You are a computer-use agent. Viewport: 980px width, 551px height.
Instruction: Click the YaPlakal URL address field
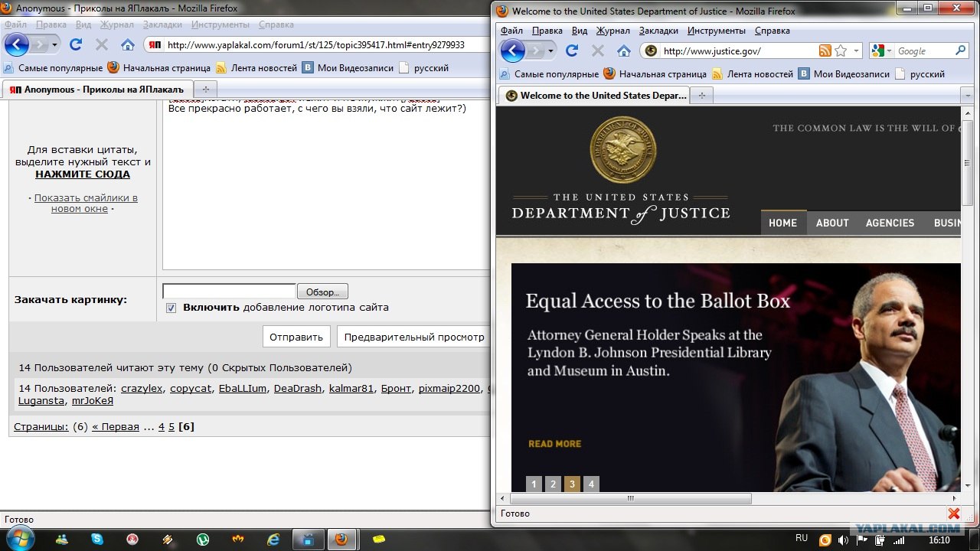point(327,45)
